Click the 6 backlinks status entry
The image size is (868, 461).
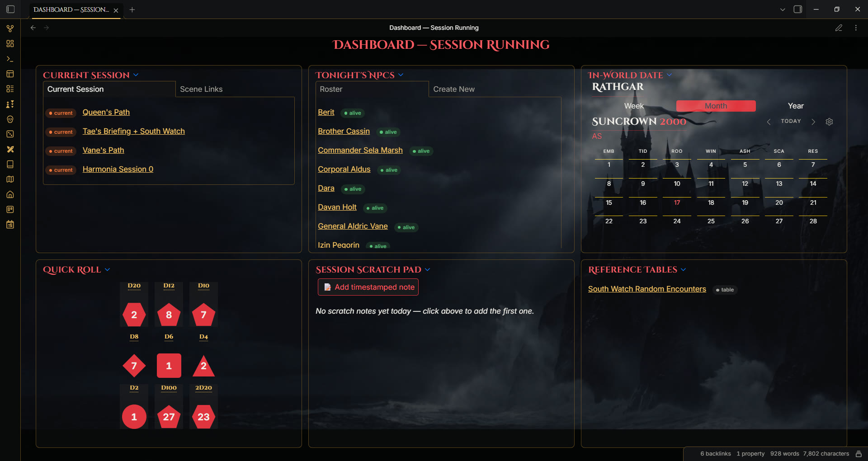click(x=716, y=454)
